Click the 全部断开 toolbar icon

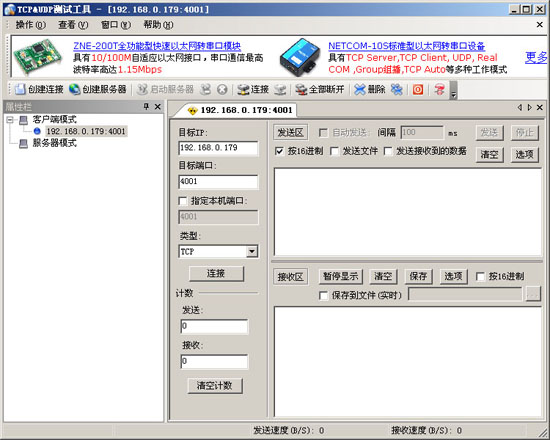coord(301,90)
